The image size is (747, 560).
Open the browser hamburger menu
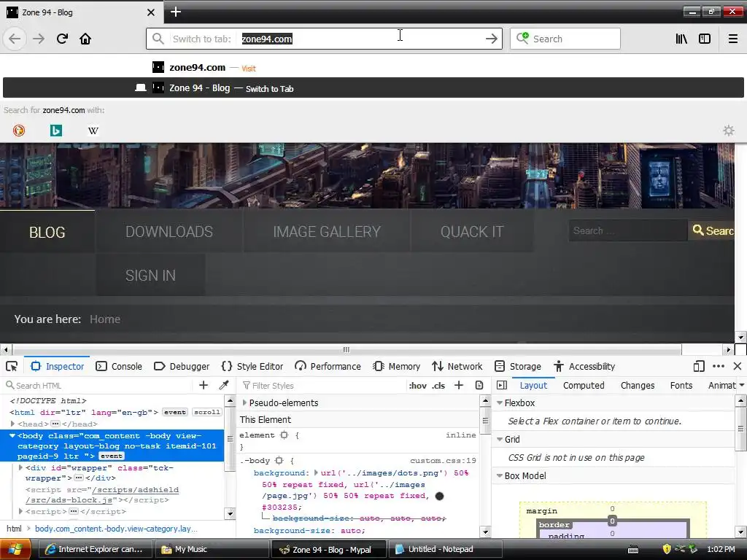pyautogui.click(x=732, y=39)
